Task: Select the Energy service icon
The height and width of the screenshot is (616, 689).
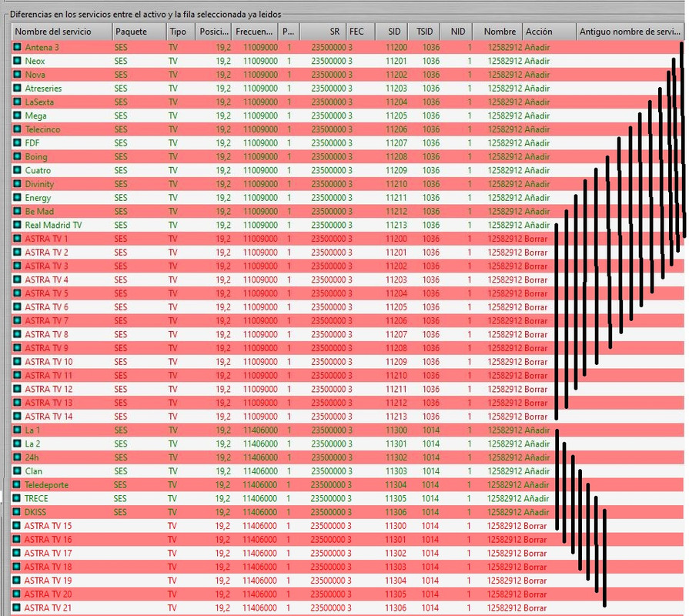Action: click(17, 197)
